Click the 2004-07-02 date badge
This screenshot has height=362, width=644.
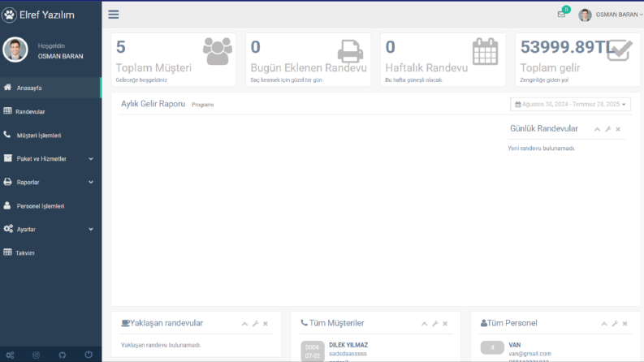click(x=313, y=351)
